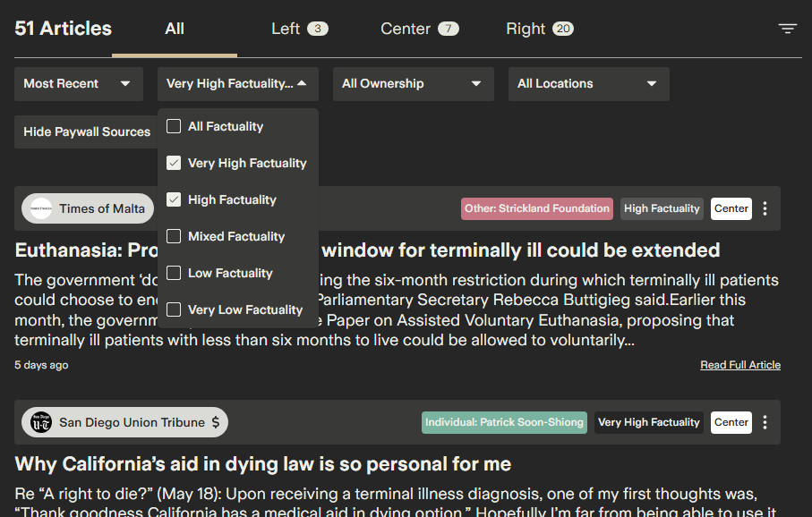Viewport: 812px width, 517px height.
Task: Click the Times of Malta logo
Action: click(x=41, y=208)
